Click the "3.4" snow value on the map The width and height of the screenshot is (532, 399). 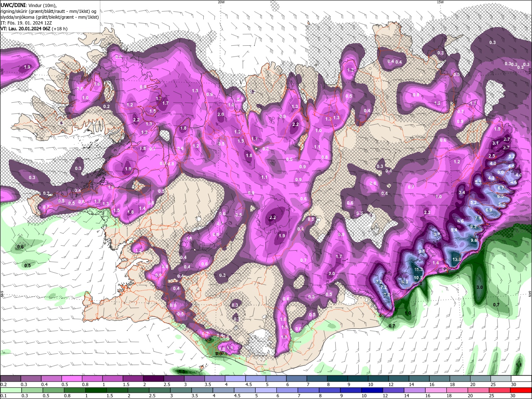coord(462,192)
